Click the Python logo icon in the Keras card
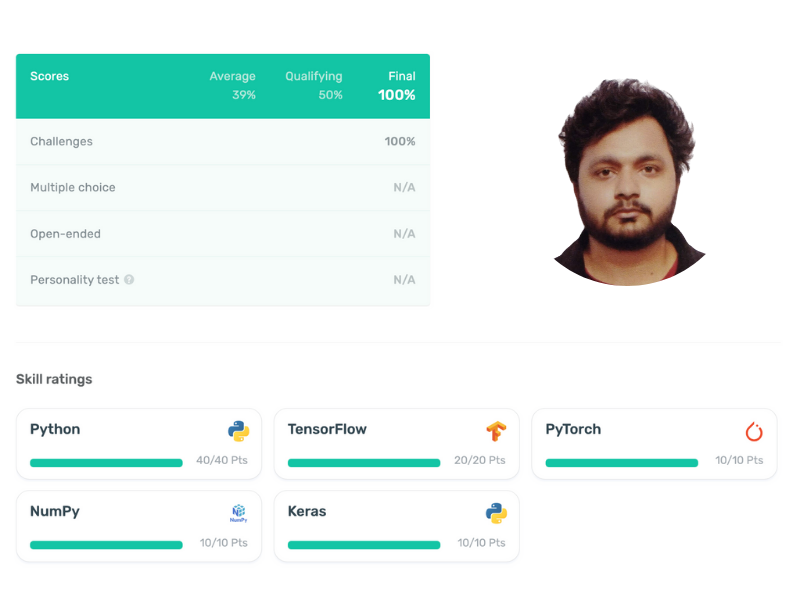Viewport: 800px width, 600px height. (496, 513)
